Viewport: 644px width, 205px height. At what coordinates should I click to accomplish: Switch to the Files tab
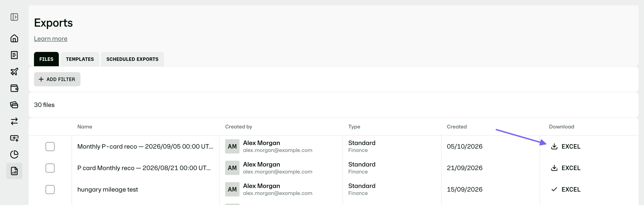pyautogui.click(x=46, y=59)
